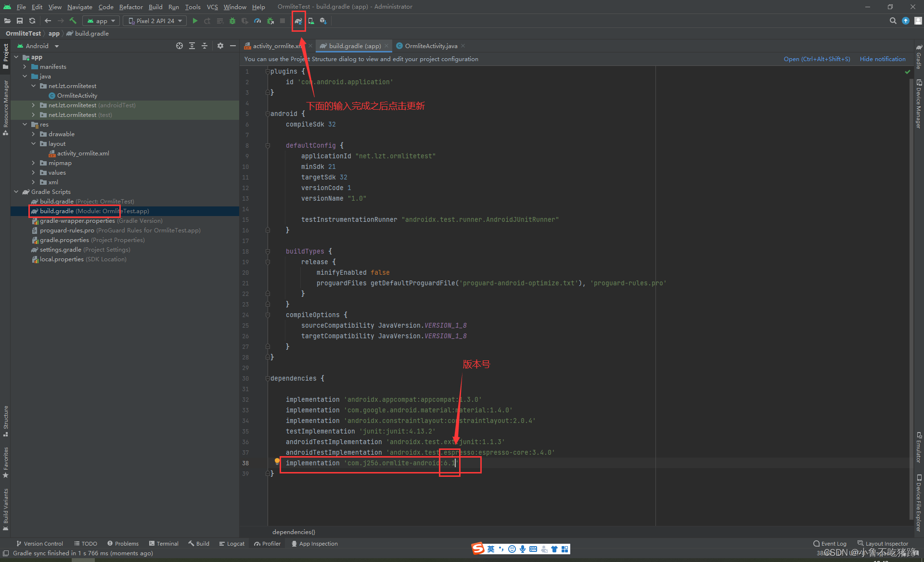Viewport: 924px width, 562px height.
Task: Click the Sync/Reload from disk icon
Action: pos(32,21)
